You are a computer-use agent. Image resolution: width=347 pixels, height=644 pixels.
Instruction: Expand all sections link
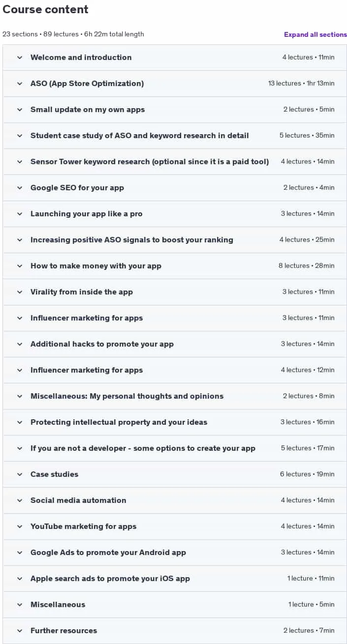point(315,34)
